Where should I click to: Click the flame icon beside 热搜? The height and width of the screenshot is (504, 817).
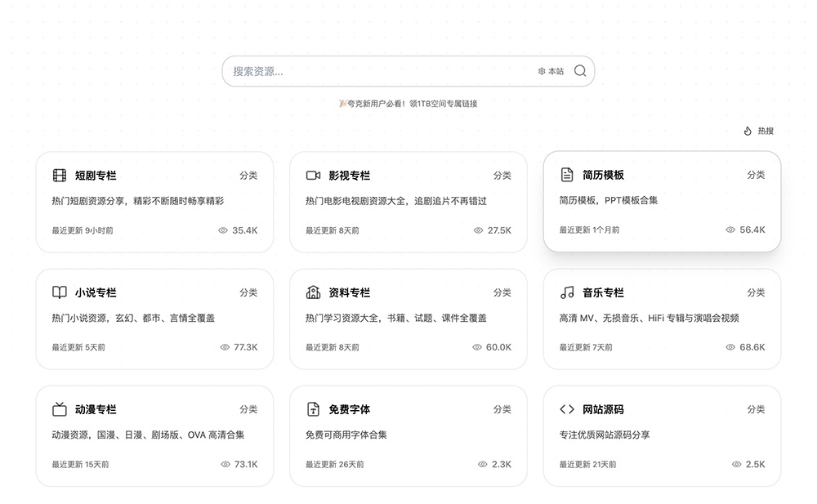pyautogui.click(x=748, y=131)
